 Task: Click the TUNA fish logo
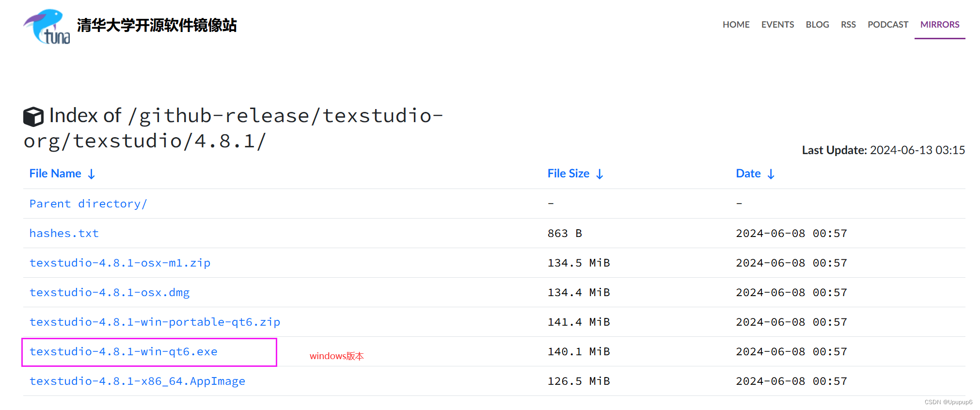tap(47, 26)
